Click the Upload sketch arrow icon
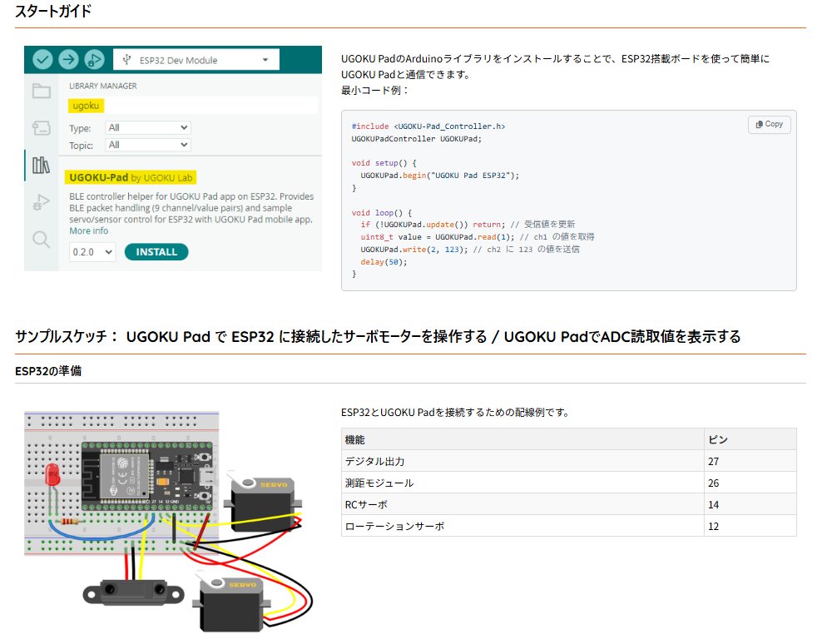 click(68, 59)
